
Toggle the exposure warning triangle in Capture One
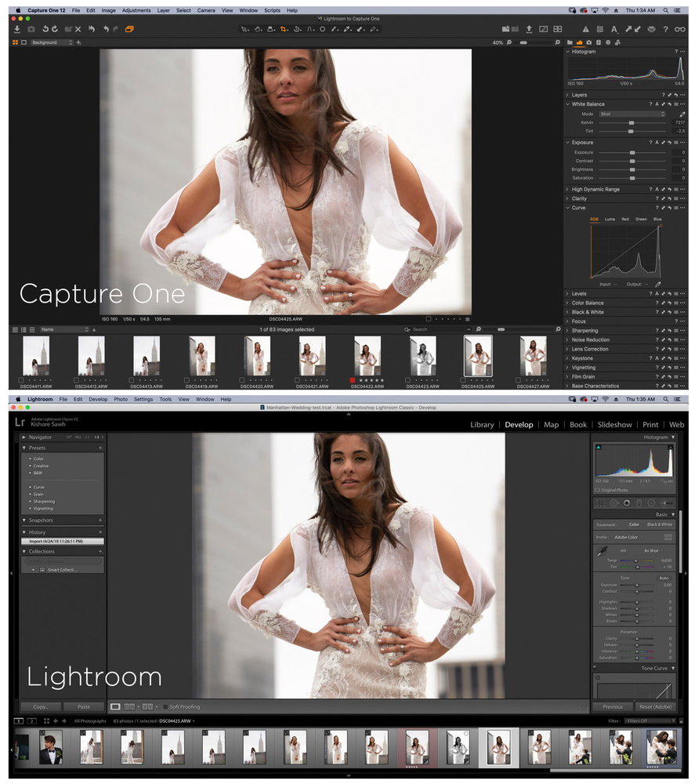pyautogui.click(x=585, y=30)
